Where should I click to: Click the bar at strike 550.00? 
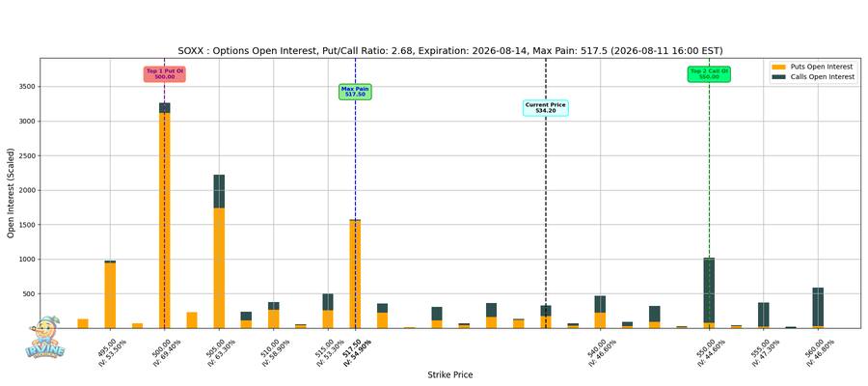(x=709, y=293)
